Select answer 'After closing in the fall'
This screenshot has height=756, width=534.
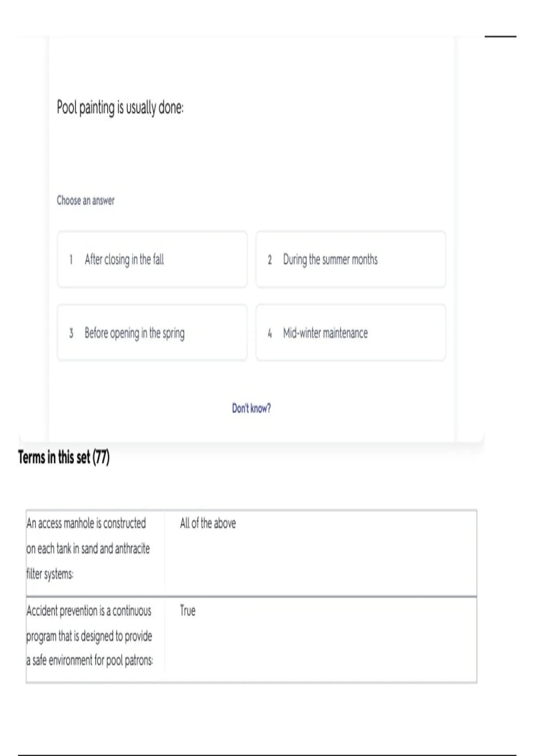152,259
